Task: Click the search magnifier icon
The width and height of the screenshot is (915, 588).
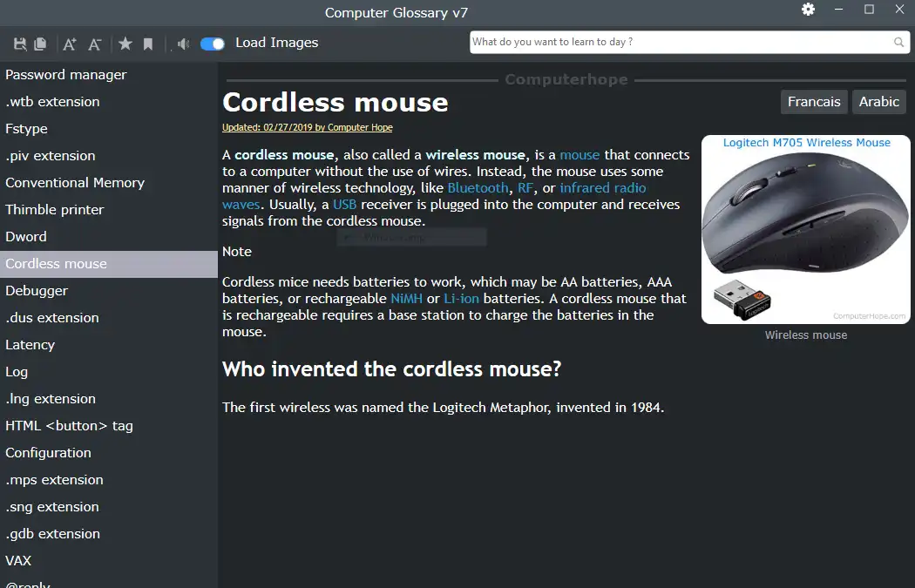Action: pyautogui.click(x=898, y=42)
